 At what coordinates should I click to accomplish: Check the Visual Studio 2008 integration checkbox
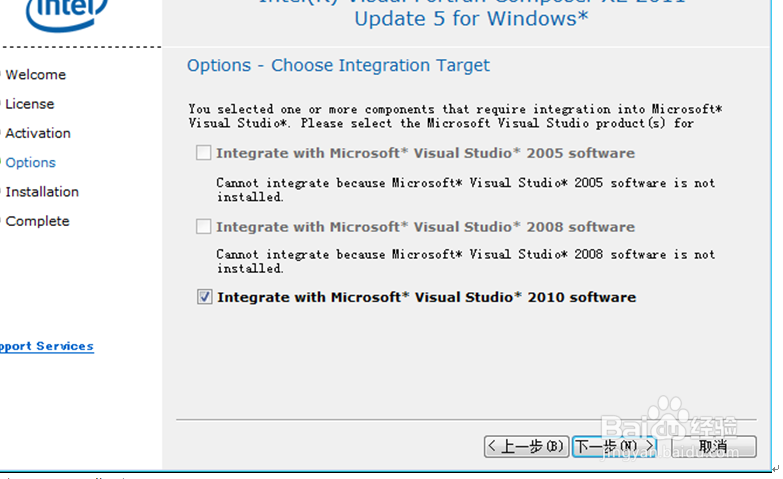pos(203,226)
